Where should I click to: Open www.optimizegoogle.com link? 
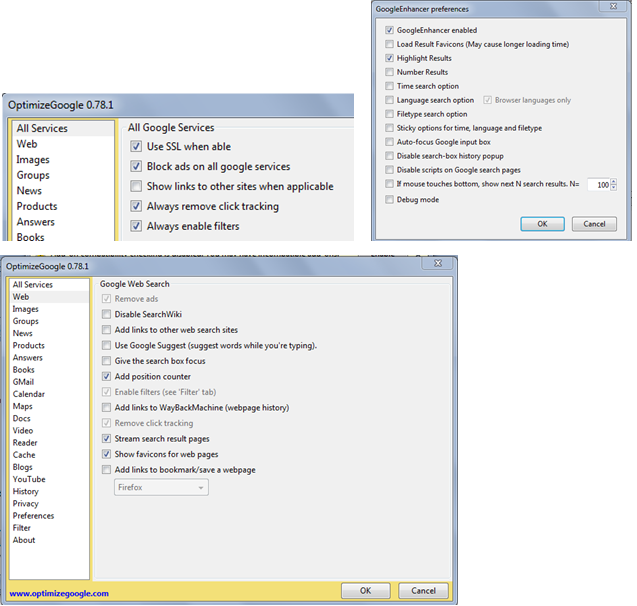59,593
